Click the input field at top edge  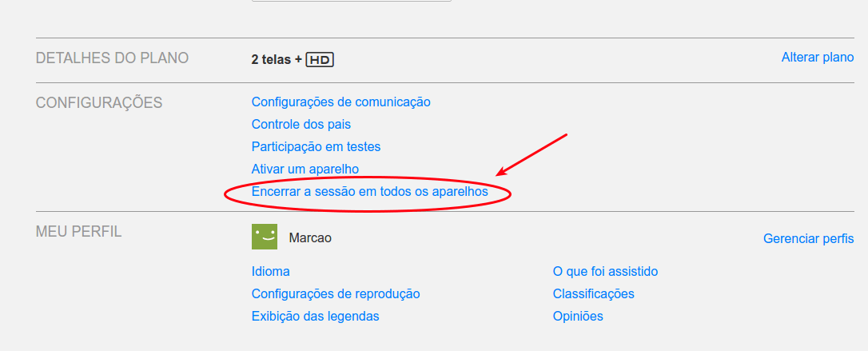pyautogui.click(x=352, y=1)
